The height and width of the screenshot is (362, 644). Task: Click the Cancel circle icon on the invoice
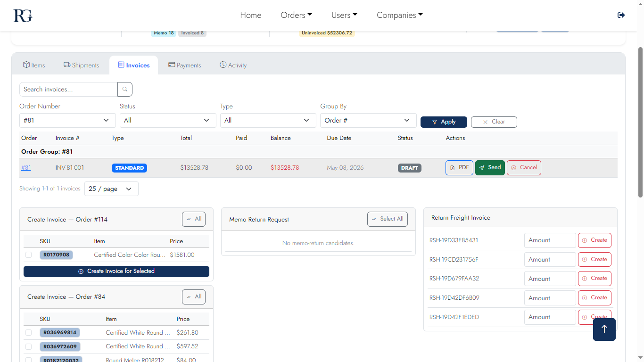[514, 167]
